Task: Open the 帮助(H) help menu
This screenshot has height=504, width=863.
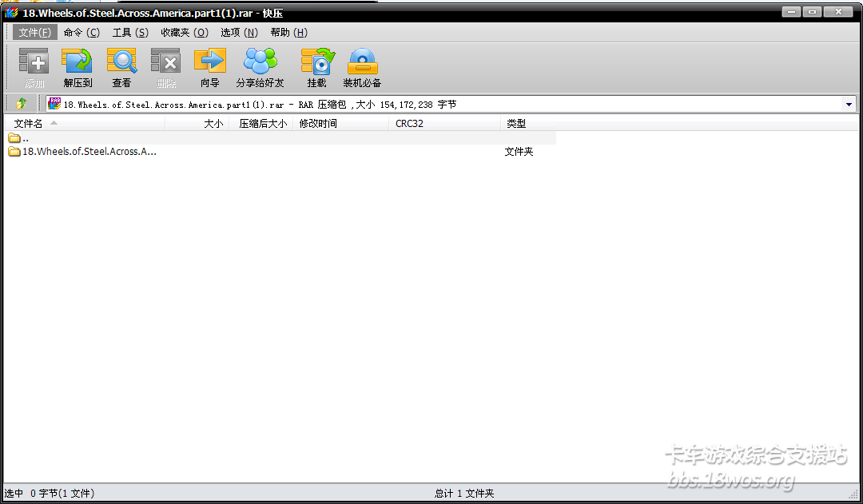Action: click(288, 33)
